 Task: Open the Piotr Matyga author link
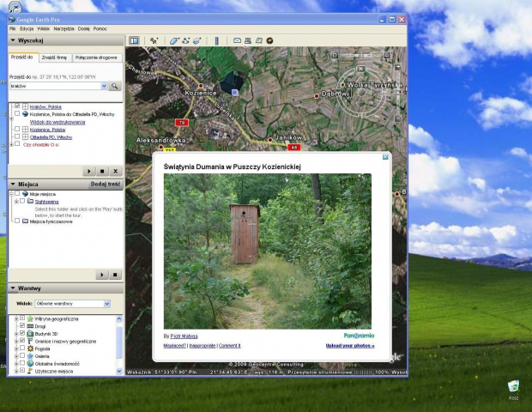coord(184,336)
